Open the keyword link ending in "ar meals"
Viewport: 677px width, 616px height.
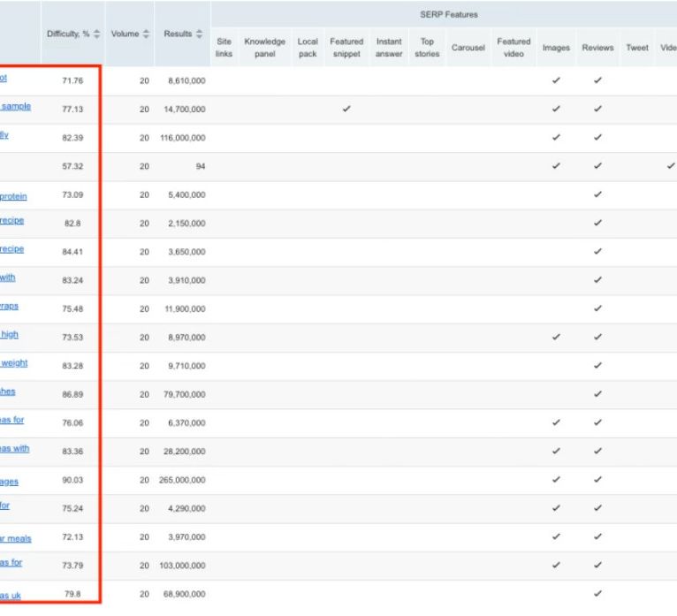15,538
